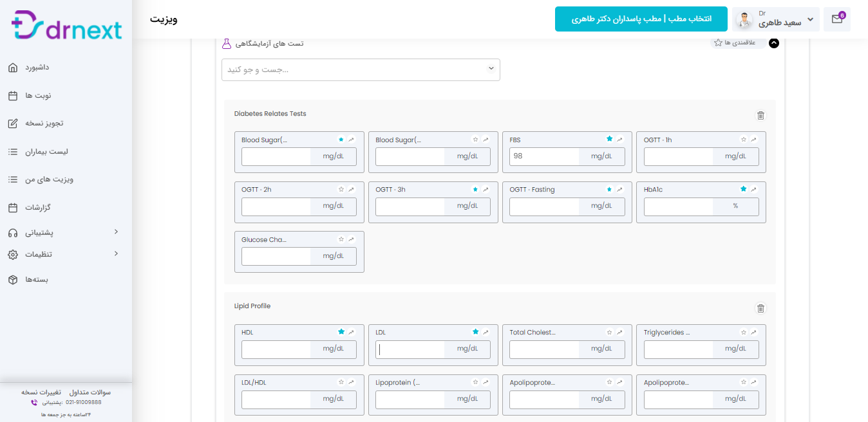Unfavorite the HbA1c test star
Screen dimensions: 868x422
pyautogui.click(x=743, y=189)
